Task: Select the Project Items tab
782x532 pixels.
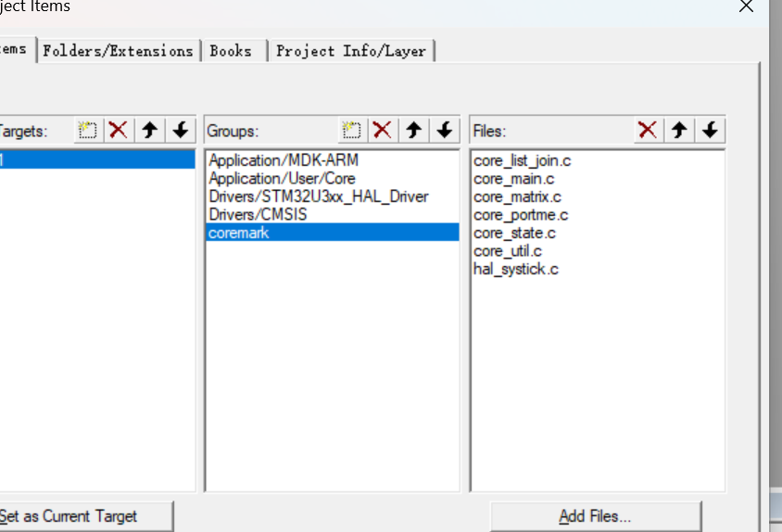Action: point(16,49)
